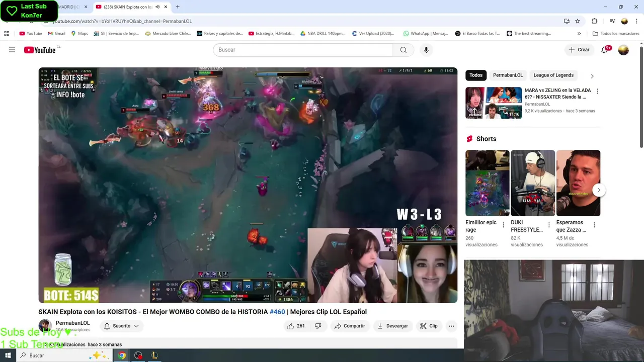Close the MADRID browser tab

click(86, 7)
